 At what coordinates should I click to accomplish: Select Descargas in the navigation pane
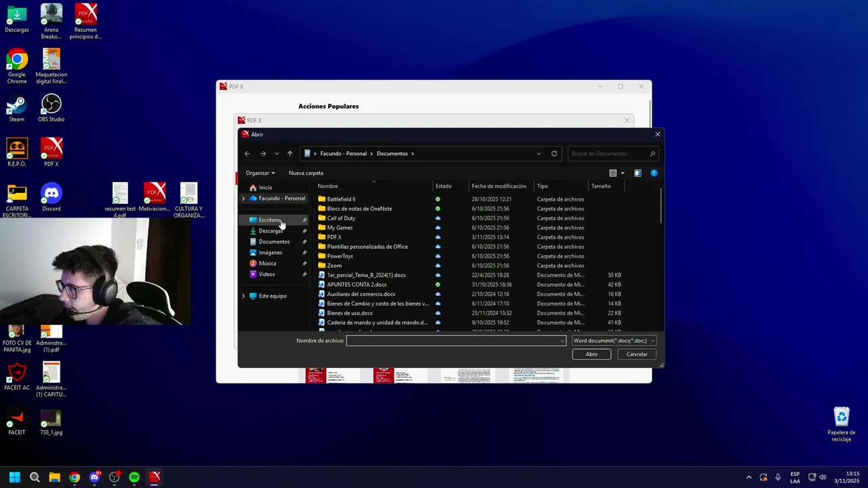point(271,231)
